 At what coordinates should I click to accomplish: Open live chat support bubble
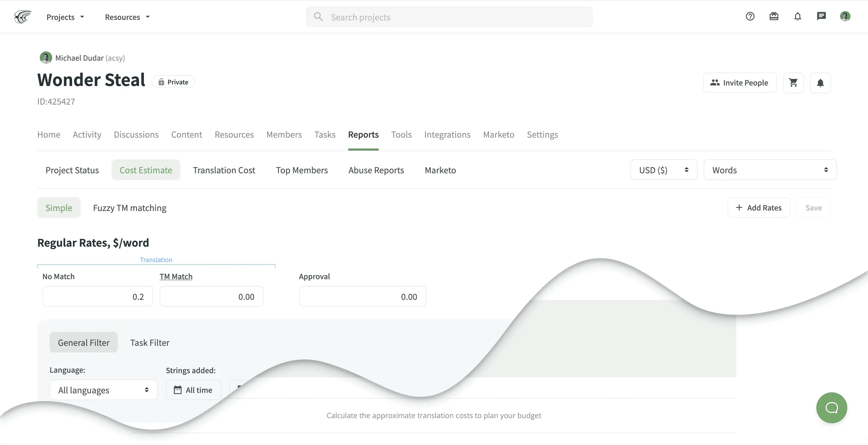click(x=831, y=408)
